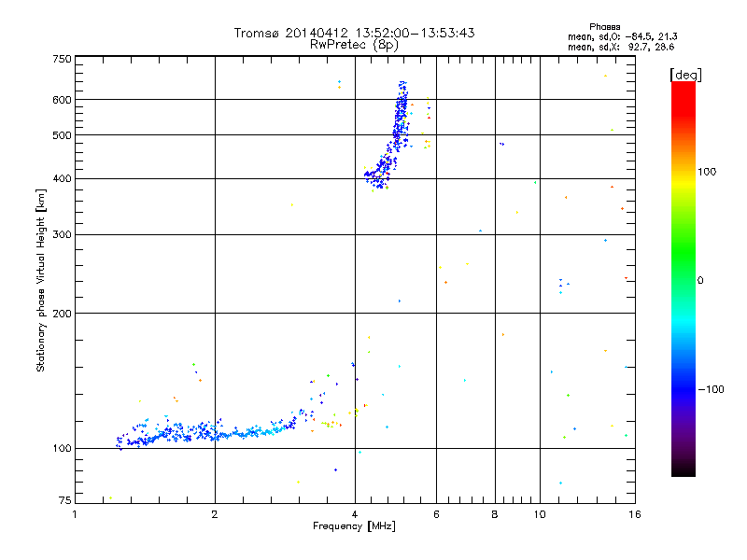Click the plot title 'Tromsø 20140412 13:52:00-13:53:43'
Viewport: 747px width, 560px height.
coord(354,33)
